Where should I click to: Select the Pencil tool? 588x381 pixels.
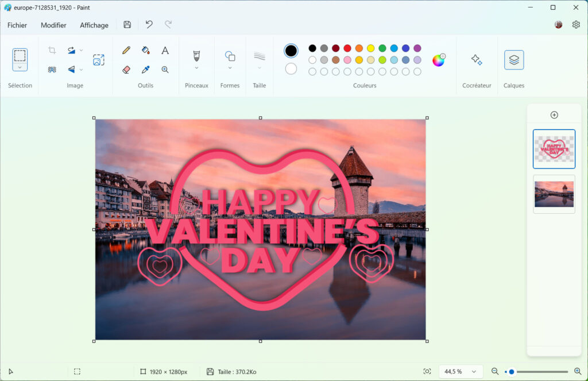(x=126, y=51)
